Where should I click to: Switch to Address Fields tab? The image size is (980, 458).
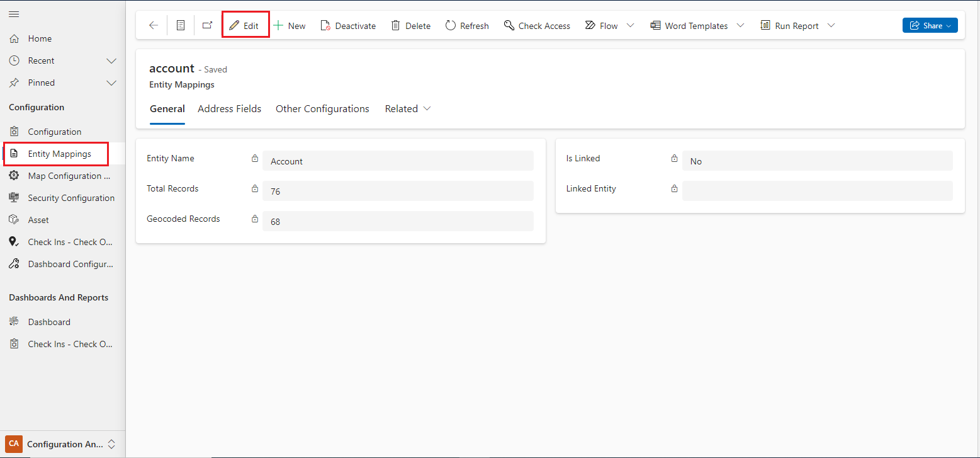click(229, 109)
